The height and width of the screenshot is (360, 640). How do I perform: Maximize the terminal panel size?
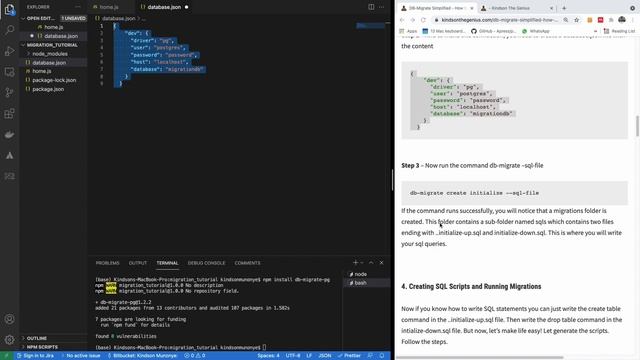(371, 263)
